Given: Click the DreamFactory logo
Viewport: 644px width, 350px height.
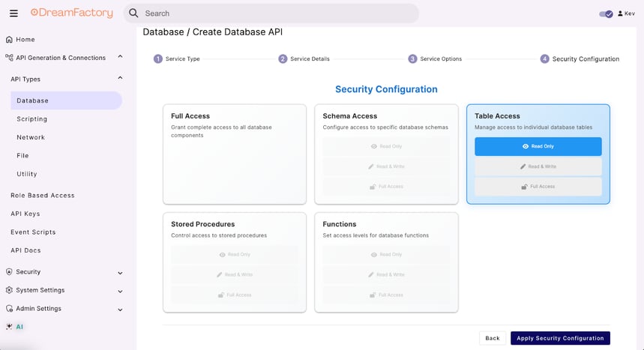Looking at the screenshot, I should click(x=72, y=13).
